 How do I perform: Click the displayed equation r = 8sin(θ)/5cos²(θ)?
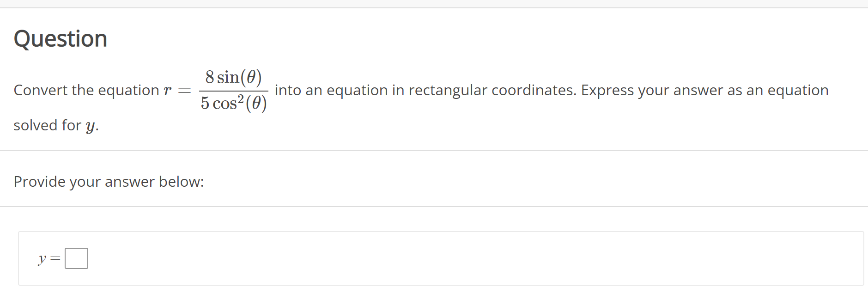(x=217, y=90)
